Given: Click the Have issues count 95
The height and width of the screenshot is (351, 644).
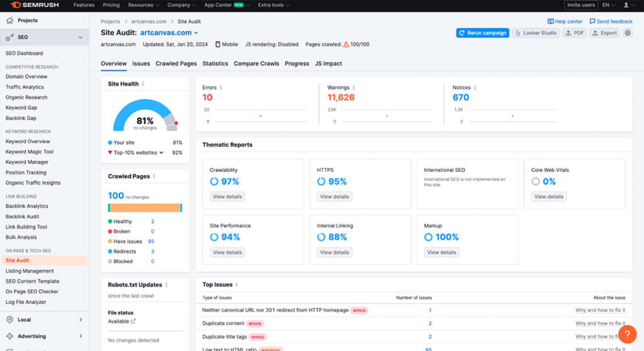Looking at the screenshot, I should 151,242.
